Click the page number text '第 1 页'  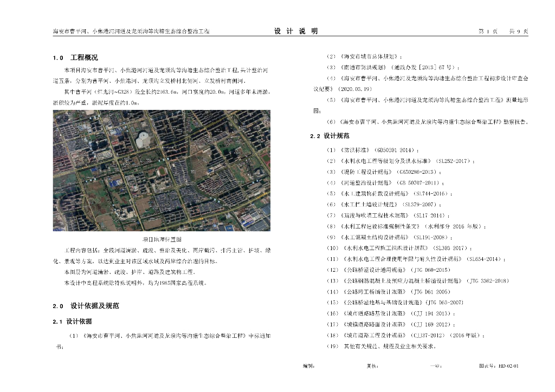click(x=488, y=31)
